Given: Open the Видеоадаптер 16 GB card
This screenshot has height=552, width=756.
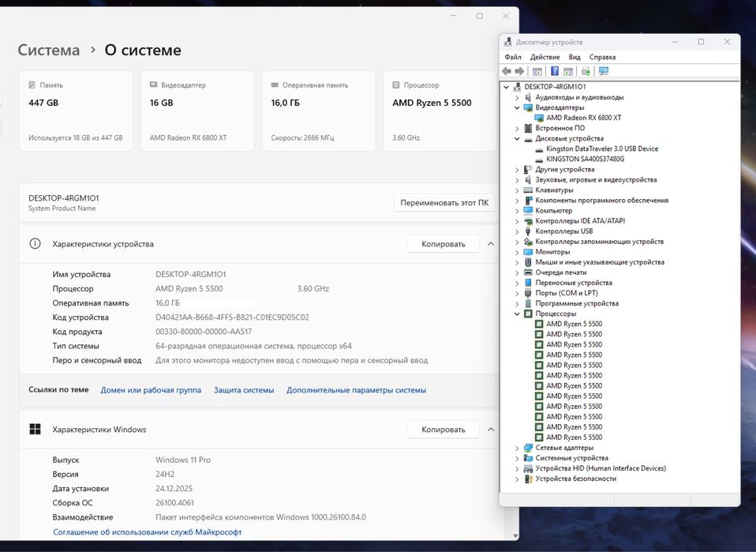Looking at the screenshot, I should [197, 111].
